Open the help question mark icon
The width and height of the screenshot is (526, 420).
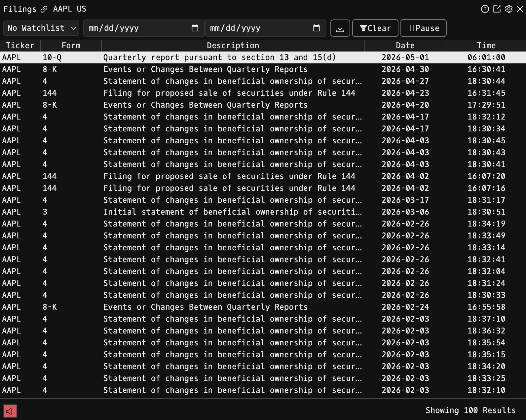[485, 9]
